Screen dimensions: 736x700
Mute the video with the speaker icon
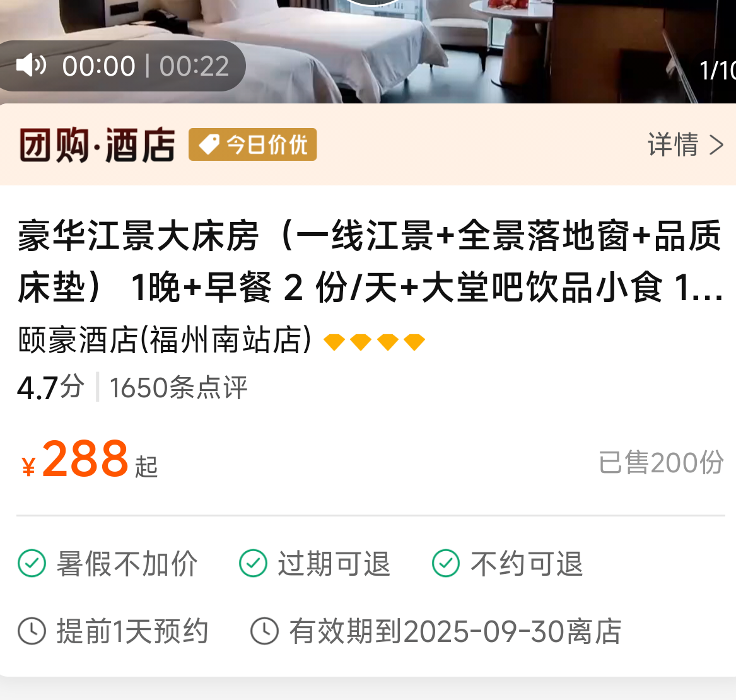[x=31, y=65]
